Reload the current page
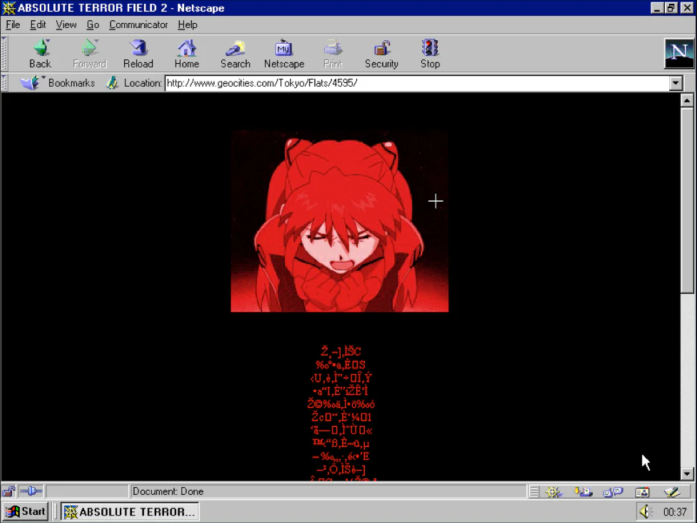Image resolution: width=697 pixels, height=523 pixels. [x=138, y=53]
